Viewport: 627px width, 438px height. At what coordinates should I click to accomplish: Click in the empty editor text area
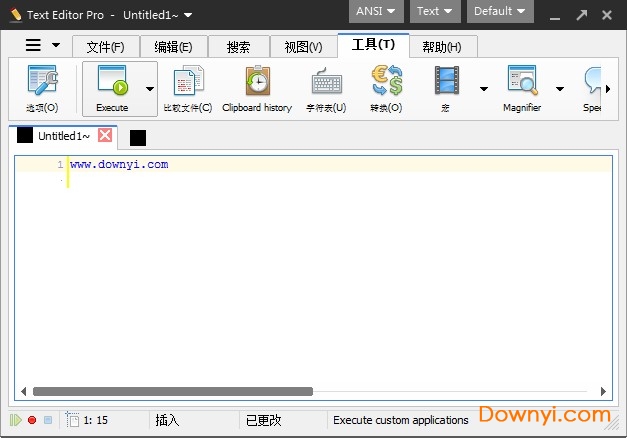click(314, 280)
